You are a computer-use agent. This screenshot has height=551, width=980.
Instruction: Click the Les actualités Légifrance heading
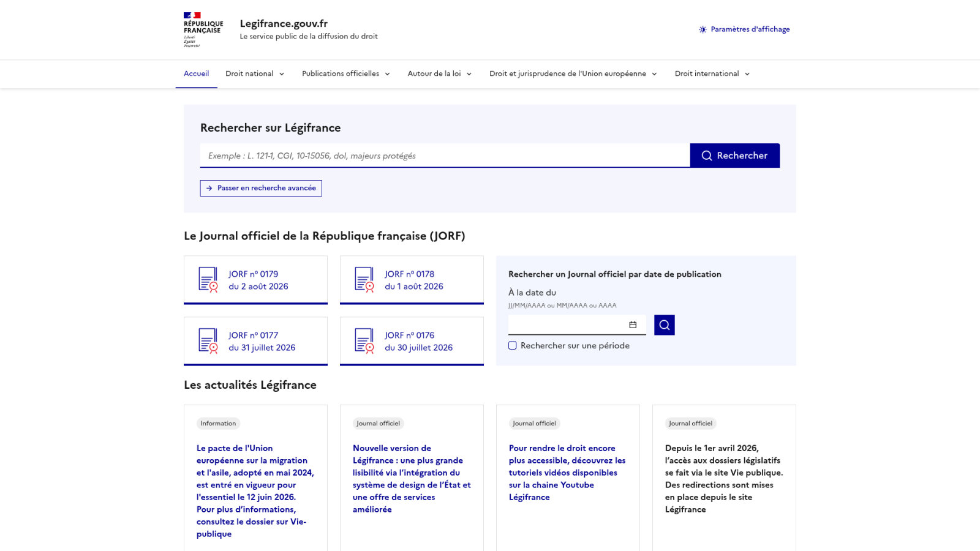[250, 385]
